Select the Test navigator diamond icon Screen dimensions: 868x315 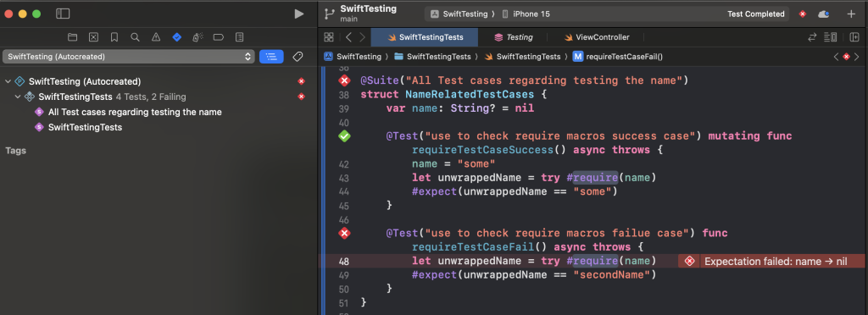(x=176, y=37)
